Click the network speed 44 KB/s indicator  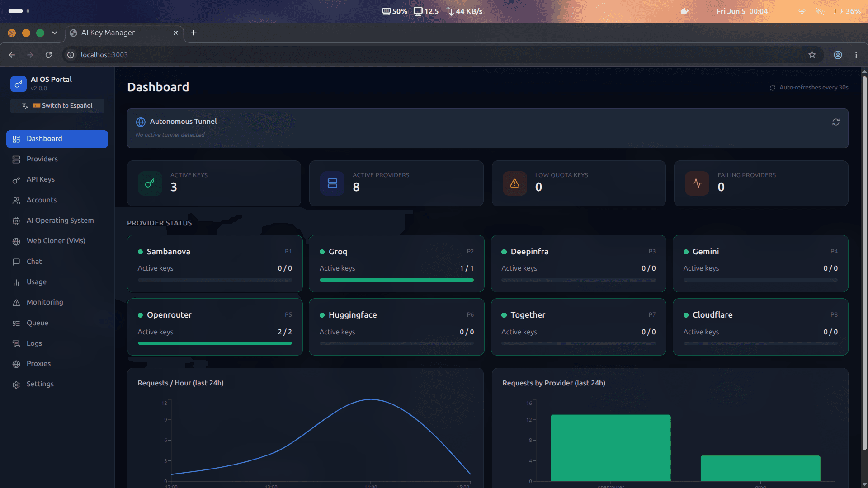coord(464,11)
